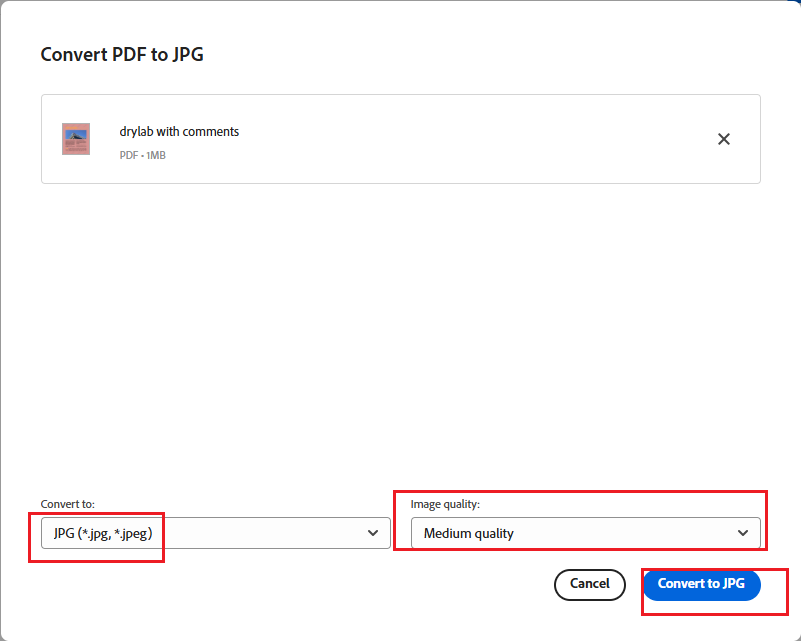This screenshot has height=641, width=801.
Task: Select the file name drylab with comments
Action: point(179,132)
